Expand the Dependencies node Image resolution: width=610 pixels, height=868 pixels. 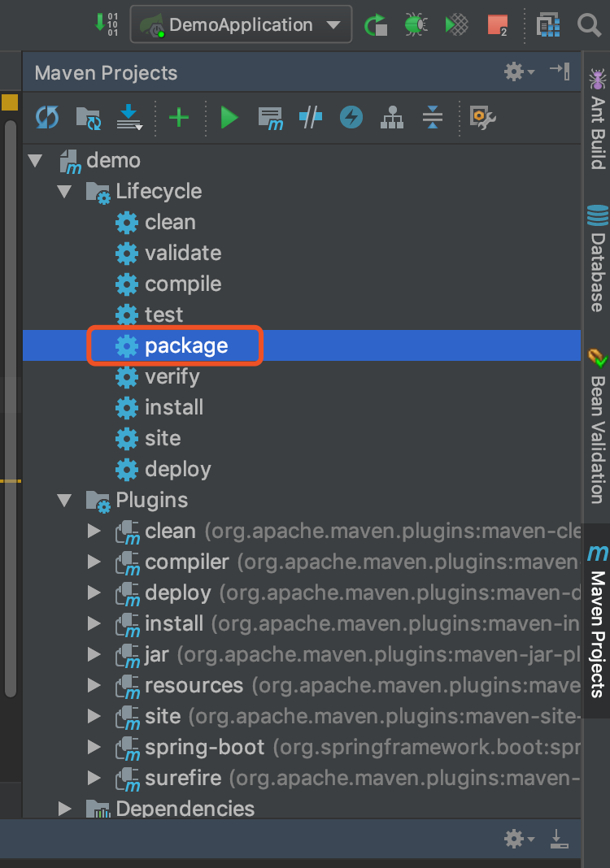pyautogui.click(x=64, y=809)
